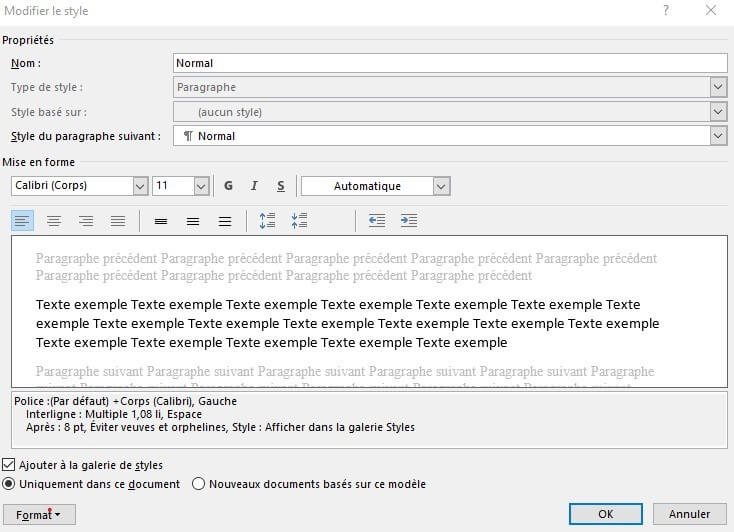Set 1.5 line spacing

click(192, 221)
